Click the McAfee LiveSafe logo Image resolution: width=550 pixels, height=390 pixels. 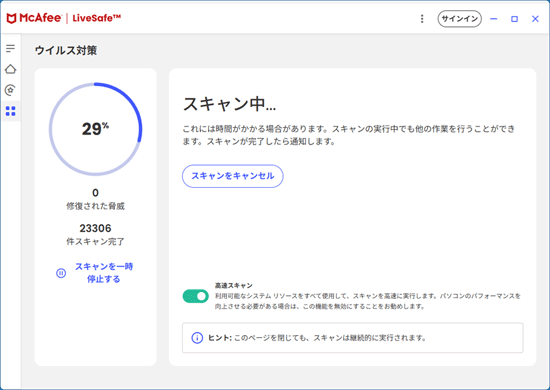pyautogui.click(x=64, y=18)
